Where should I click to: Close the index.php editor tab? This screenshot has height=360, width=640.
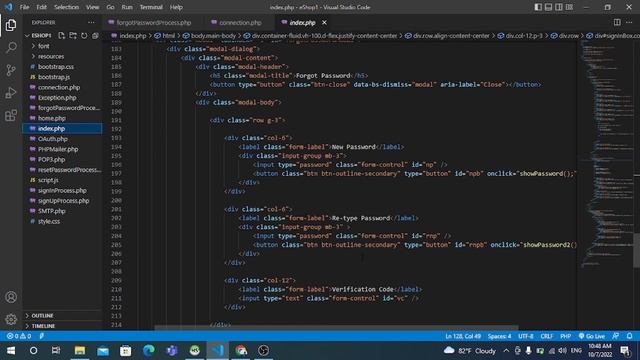(x=324, y=22)
